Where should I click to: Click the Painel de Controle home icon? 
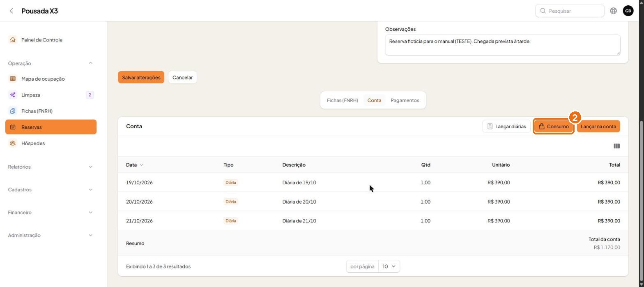13,40
